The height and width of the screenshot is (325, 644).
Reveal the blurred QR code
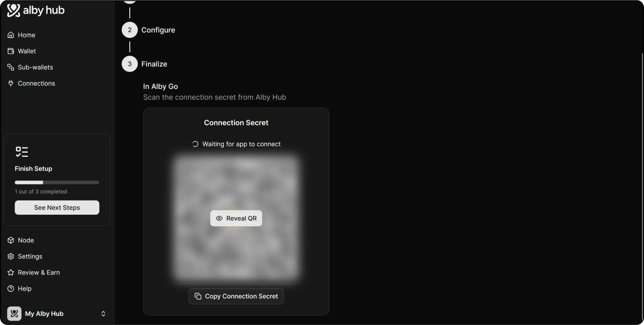[236, 219]
